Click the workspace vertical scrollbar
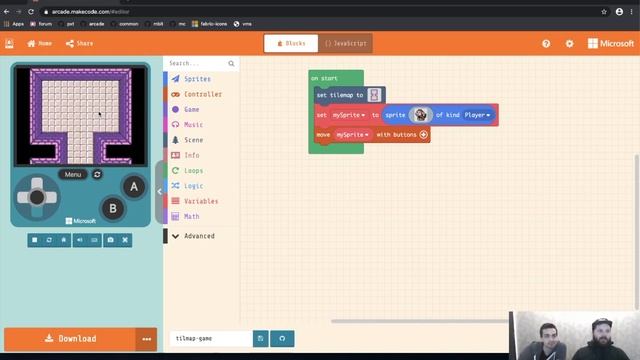This screenshot has width=640, height=360. click(x=637, y=232)
